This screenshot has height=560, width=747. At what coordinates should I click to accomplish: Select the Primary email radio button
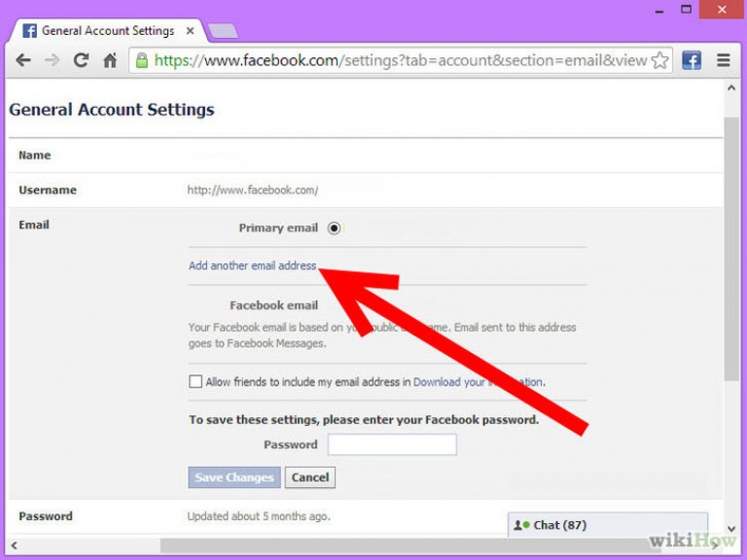coord(334,228)
